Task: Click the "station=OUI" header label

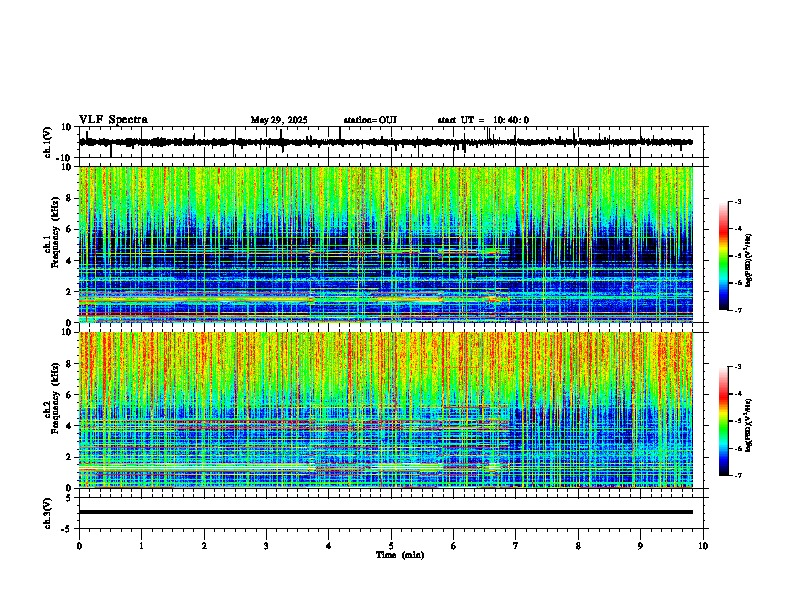Action: pos(370,120)
